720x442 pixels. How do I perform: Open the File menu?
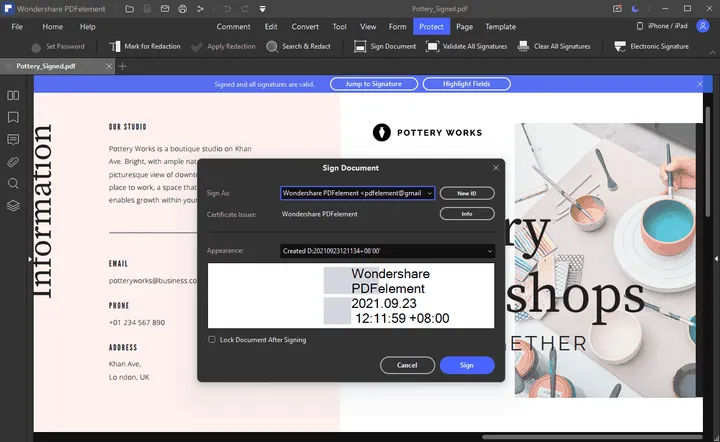tap(17, 26)
